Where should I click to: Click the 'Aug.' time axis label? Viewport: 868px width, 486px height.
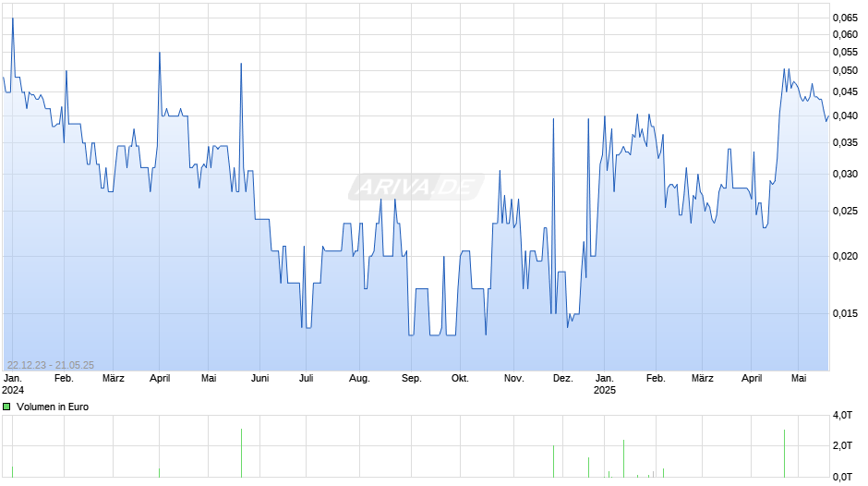(x=359, y=379)
